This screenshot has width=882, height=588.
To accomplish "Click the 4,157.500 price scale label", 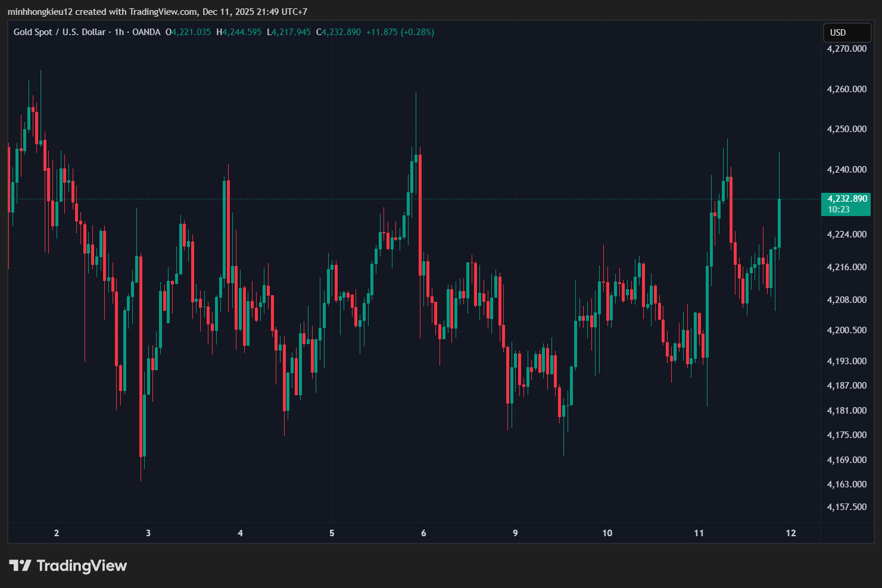I will 846,507.
